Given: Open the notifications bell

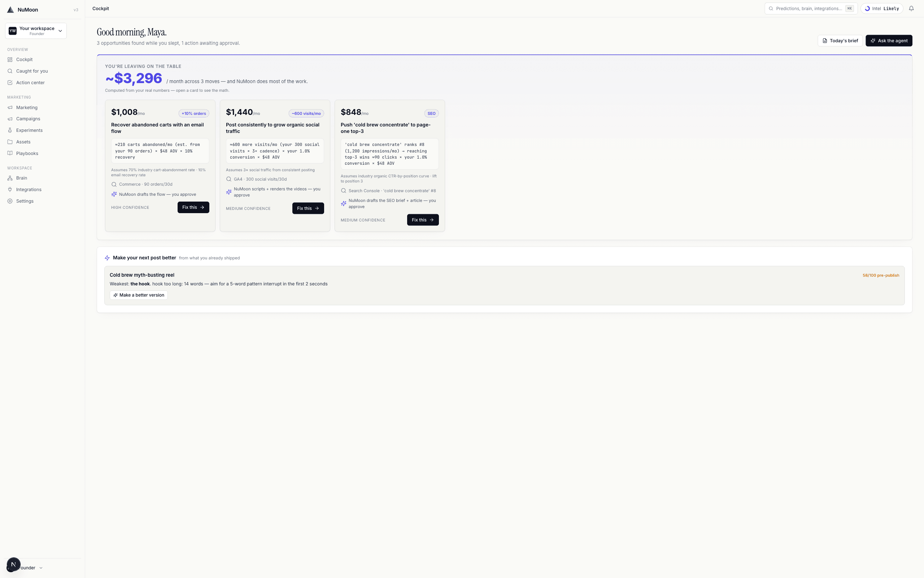Looking at the screenshot, I should (911, 8).
